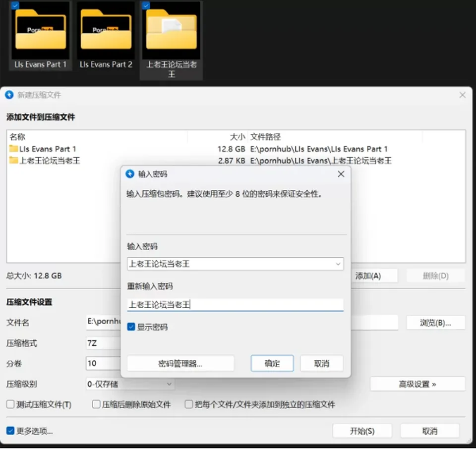This screenshot has height=449, width=476.
Task: Click 开始(S) to start compression
Action: 362,431
